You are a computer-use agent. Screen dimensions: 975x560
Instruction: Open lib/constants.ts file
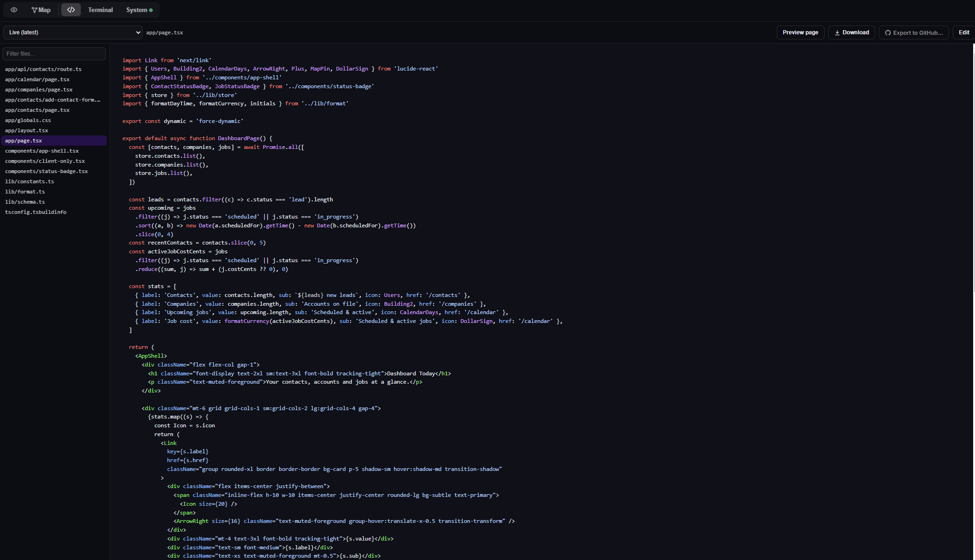(x=54, y=181)
